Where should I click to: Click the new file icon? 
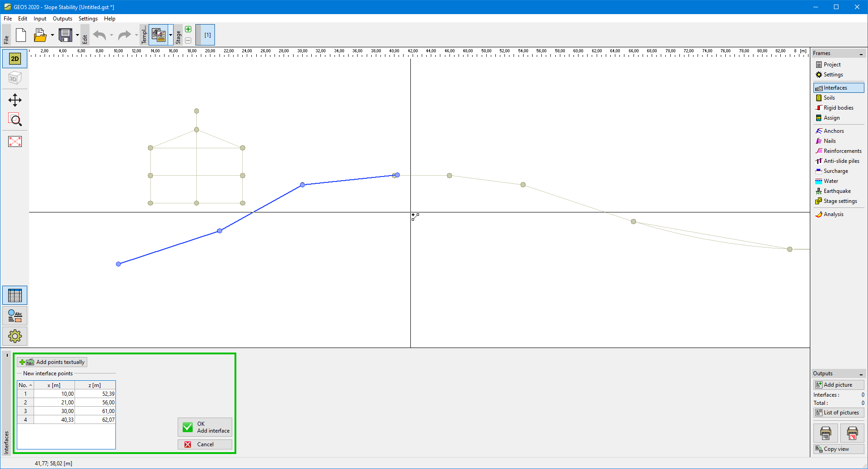pos(21,35)
